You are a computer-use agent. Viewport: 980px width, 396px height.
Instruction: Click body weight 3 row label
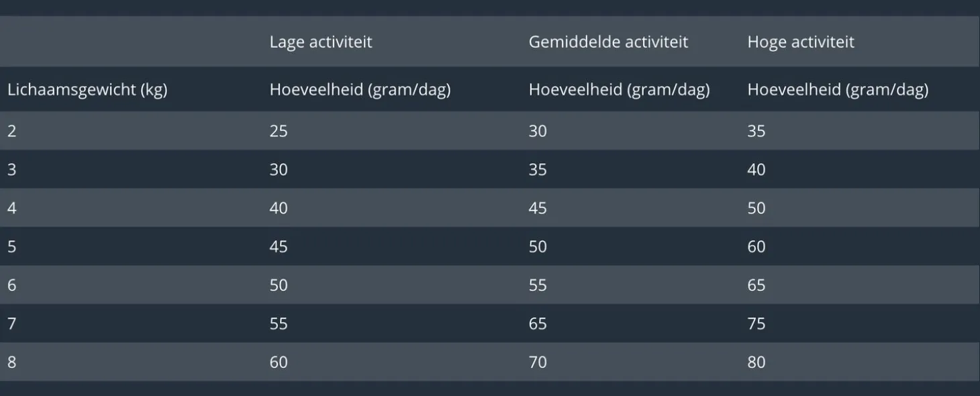pos(12,170)
